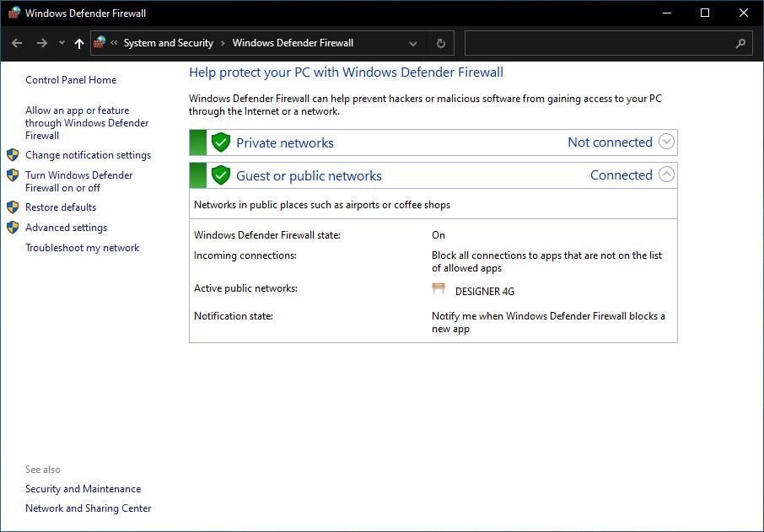Click the Incoming connections label
764x532 pixels.
(245, 255)
